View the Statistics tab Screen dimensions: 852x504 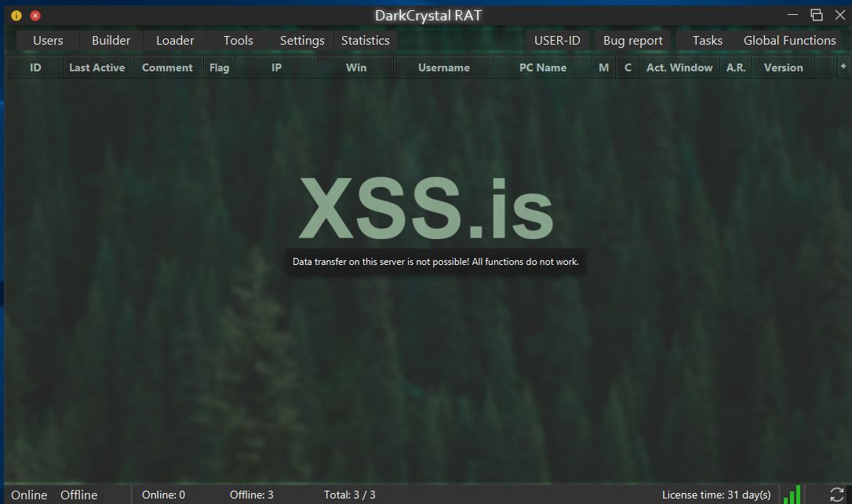[365, 41]
